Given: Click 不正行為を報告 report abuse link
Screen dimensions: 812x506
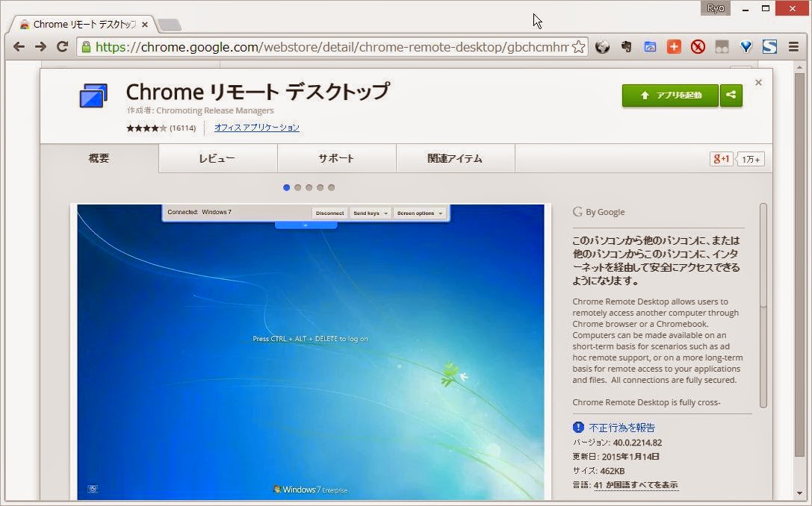Looking at the screenshot, I should click(x=622, y=428).
